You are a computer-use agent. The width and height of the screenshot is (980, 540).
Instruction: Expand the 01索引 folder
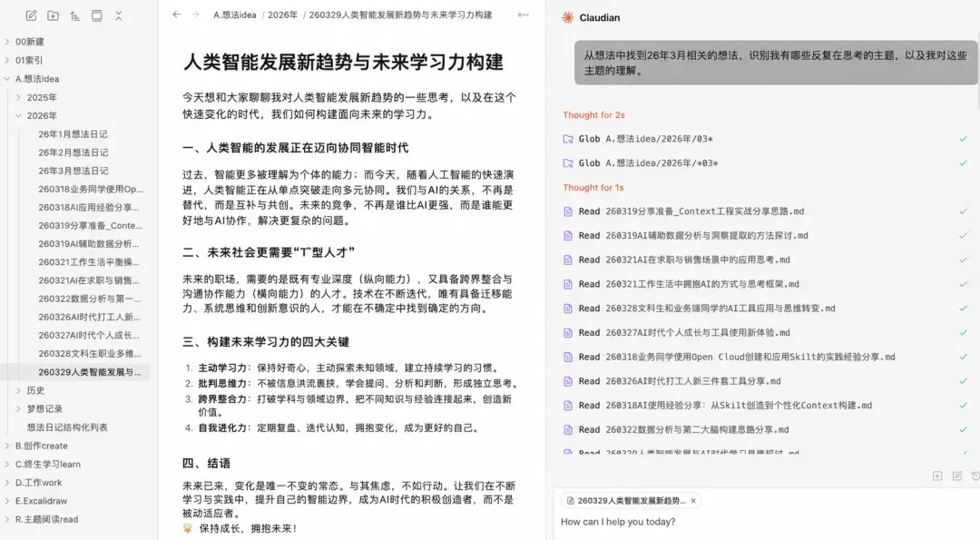pyautogui.click(x=7, y=61)
